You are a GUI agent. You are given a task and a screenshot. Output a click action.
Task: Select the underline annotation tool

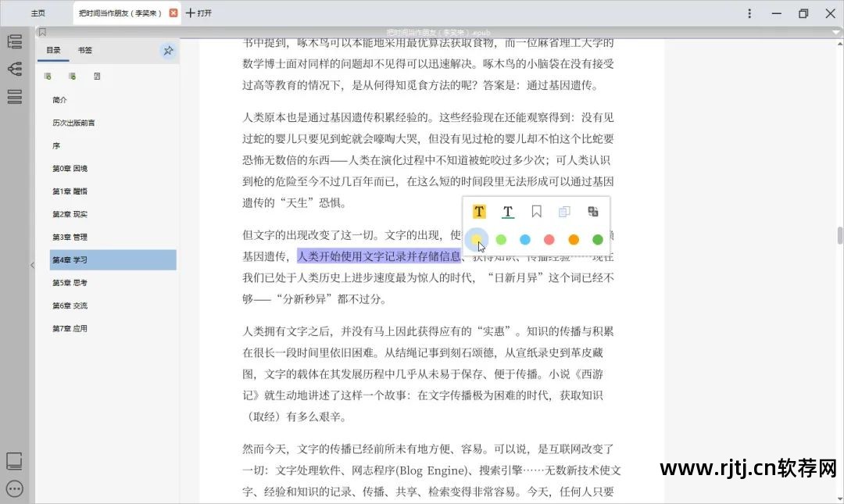pos(508,211)
